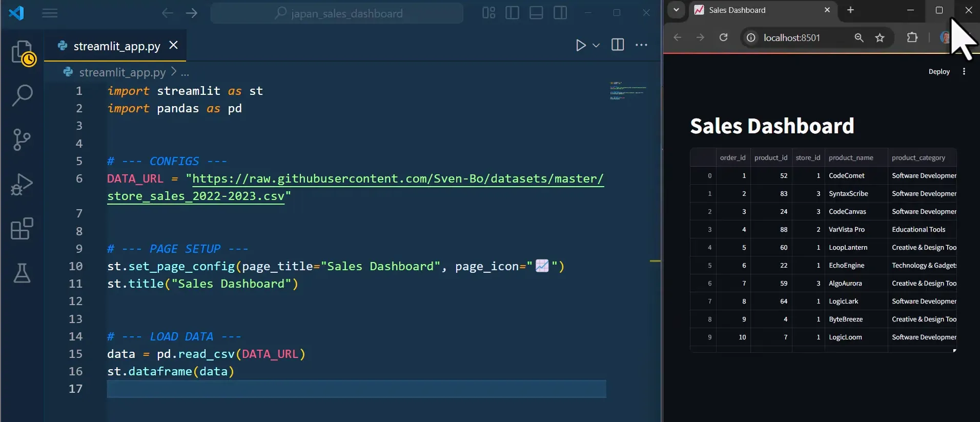Sort by product_id column header

pyautogui.click(x=771, y=157)
